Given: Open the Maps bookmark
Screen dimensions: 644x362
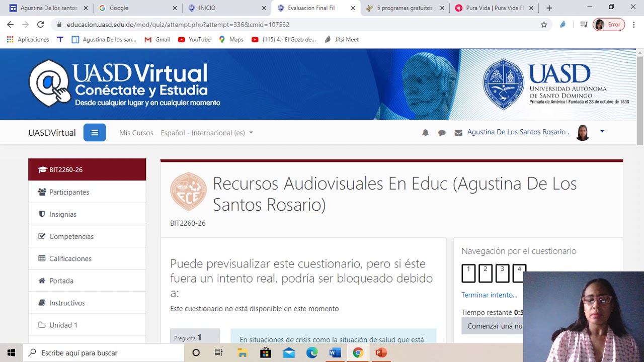Looking at the screenshot, I should pyautogui.click(x=231, y=39).
